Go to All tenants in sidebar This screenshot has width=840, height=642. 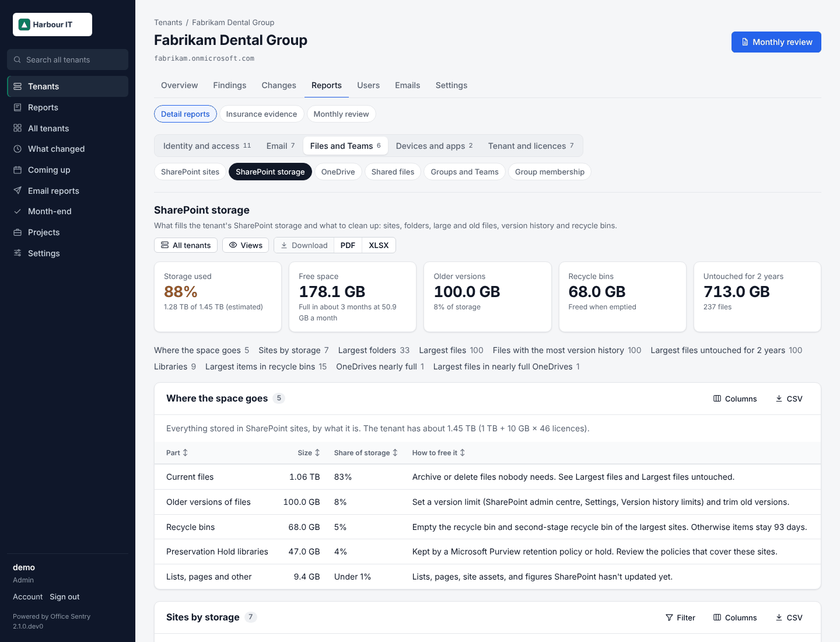coord(68,128)
